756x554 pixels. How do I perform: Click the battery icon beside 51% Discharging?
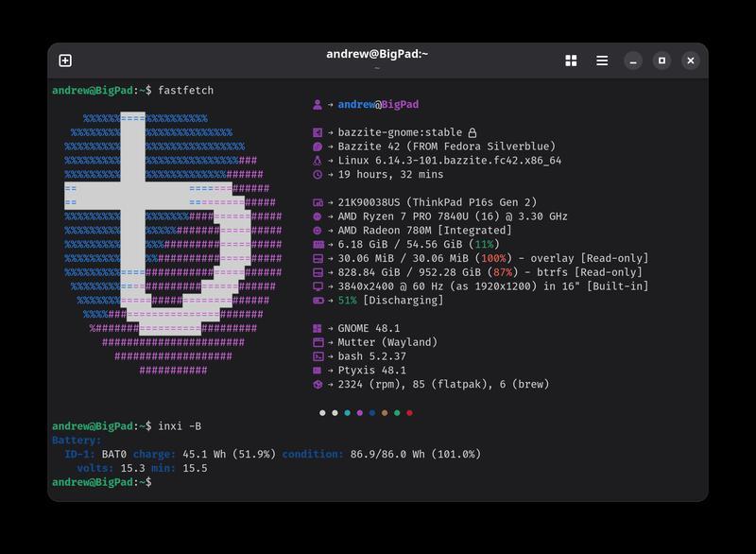[318, 301]
